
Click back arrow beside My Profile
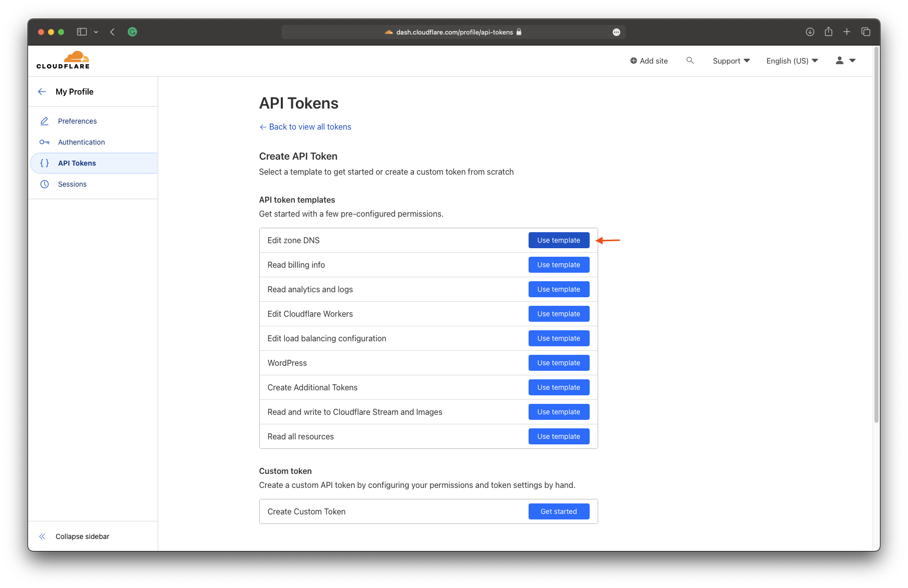tap(42, 92)
